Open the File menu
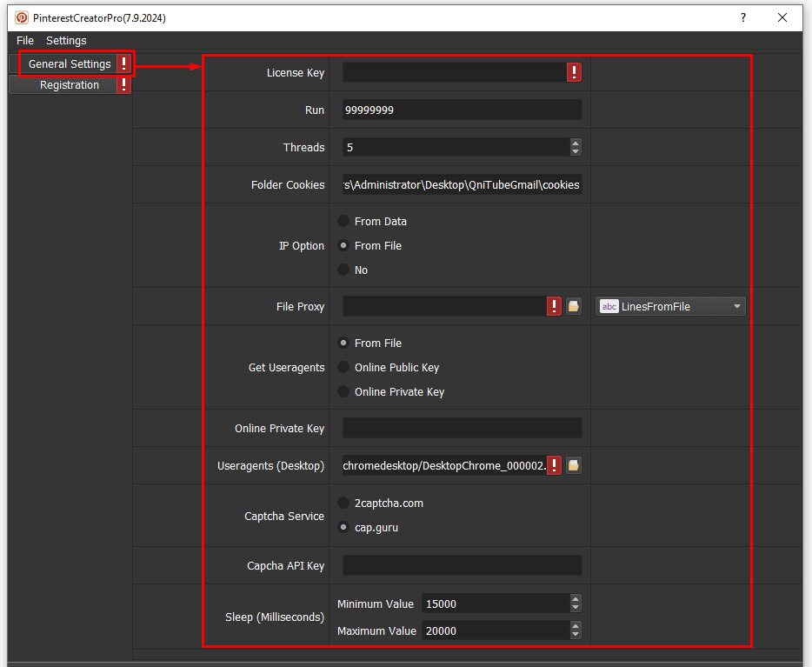 [25, 40]
